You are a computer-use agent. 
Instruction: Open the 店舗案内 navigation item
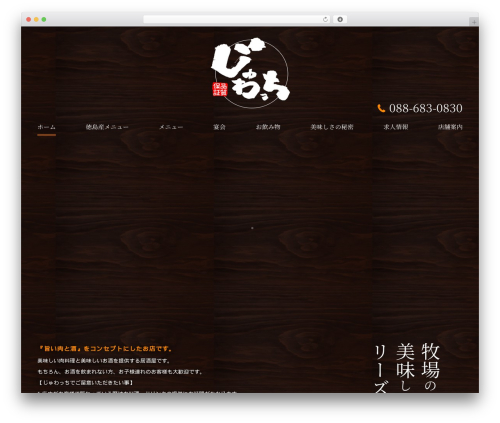pos(450,127)
